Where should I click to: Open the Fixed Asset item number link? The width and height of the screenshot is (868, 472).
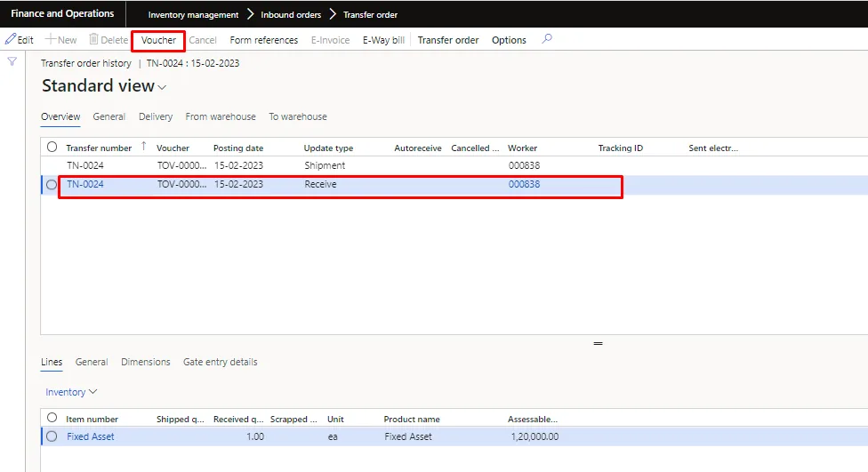pos(90,436)
